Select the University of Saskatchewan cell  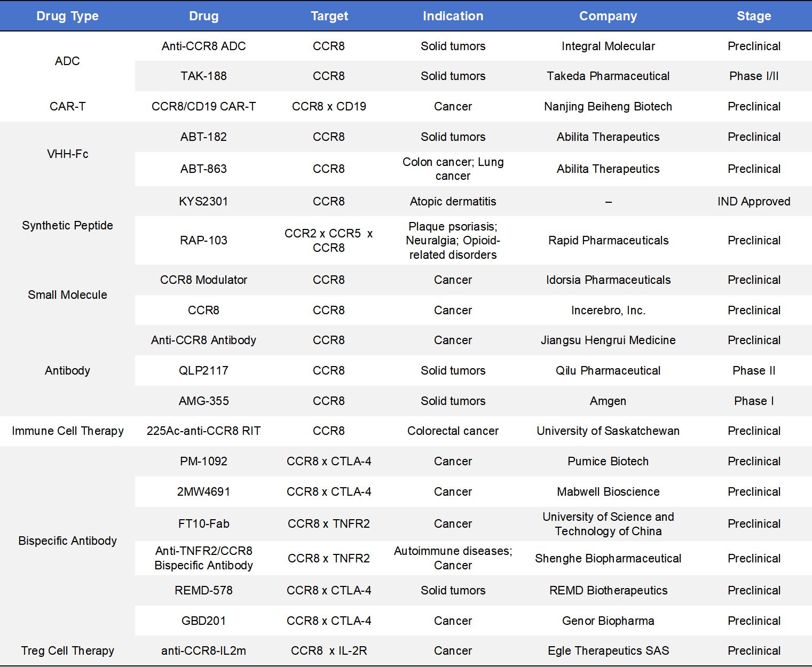(x=608, y=431)
